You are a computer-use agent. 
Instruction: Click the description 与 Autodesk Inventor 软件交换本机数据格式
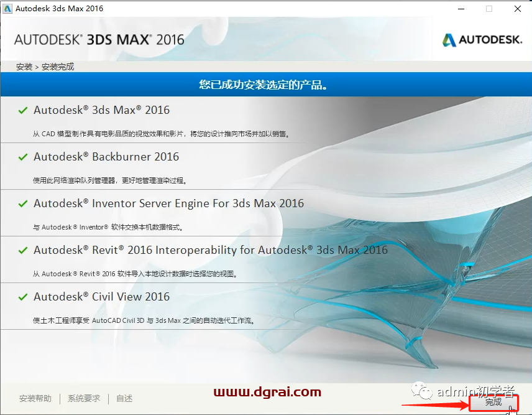[x=108, y=227]
